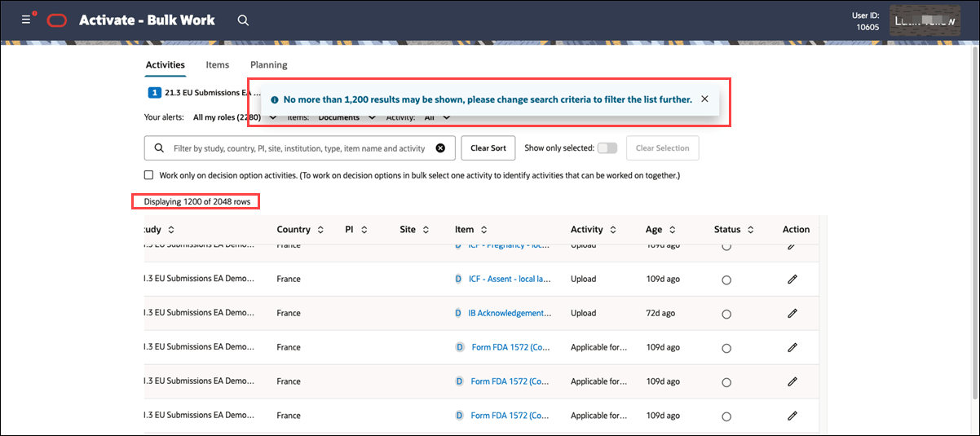Open the ICF - Pregnancy document link
This screenshot has height=436, width=980.
(510, 245)
